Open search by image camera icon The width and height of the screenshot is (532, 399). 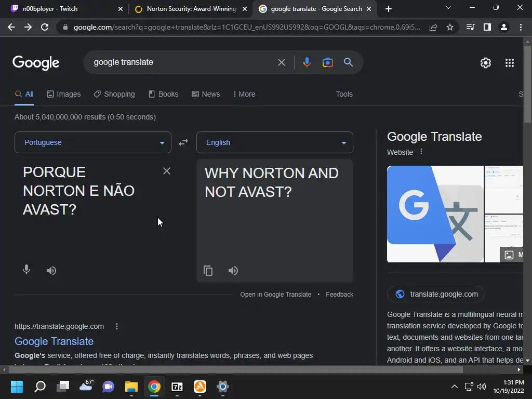[327, 62]
